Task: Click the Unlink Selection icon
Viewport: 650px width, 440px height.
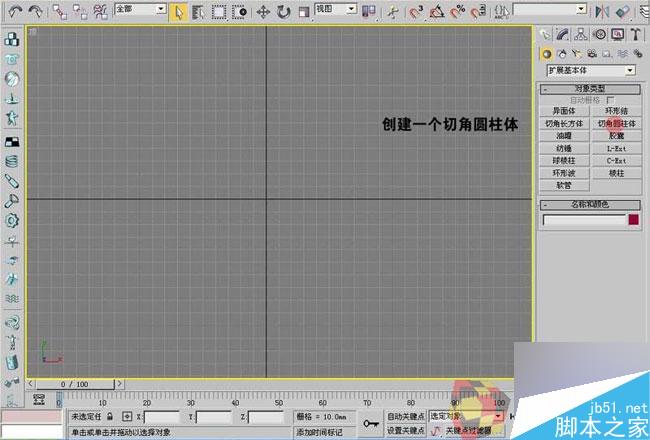Action: coord(80,12)
